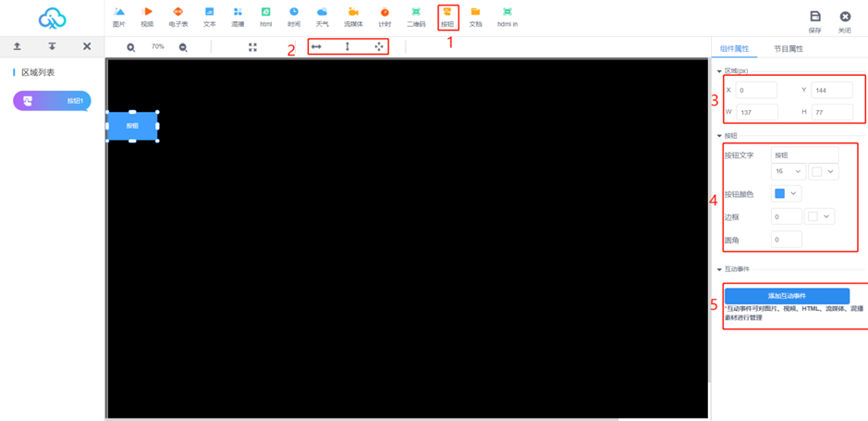
Task: Open the font size 16 dropdown
Action: tap(788, 171)
